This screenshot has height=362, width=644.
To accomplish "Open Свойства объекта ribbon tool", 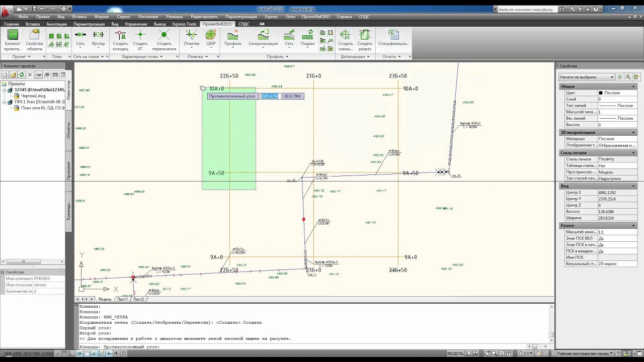I will [x=35, y=40].
